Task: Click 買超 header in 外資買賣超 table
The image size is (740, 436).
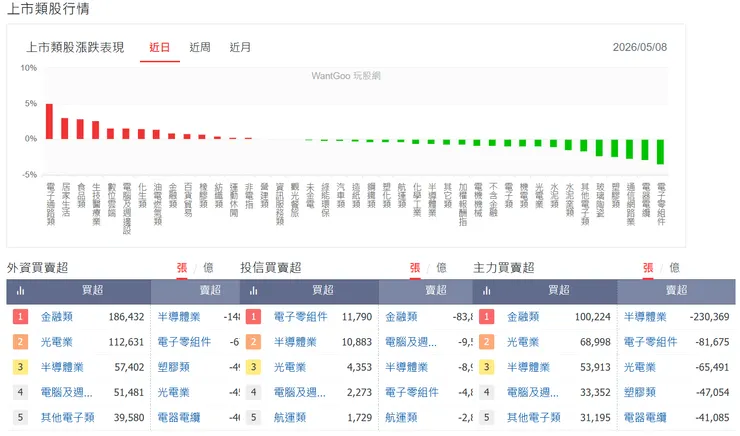Action: point(92,290)
